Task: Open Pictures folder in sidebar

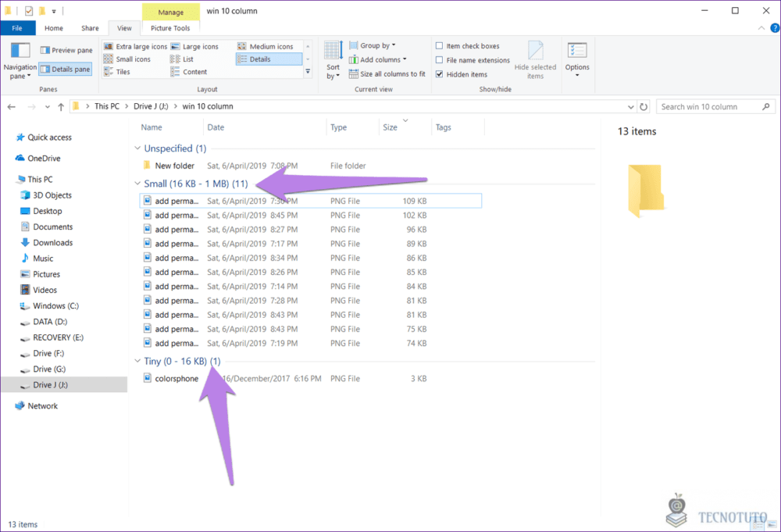Action: pos(40,274)
